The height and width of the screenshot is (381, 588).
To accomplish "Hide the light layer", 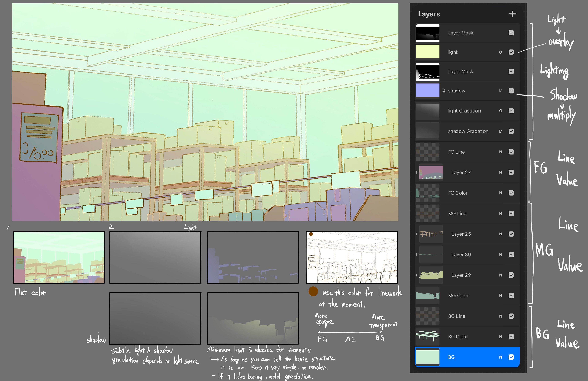I will coord(511,52).
